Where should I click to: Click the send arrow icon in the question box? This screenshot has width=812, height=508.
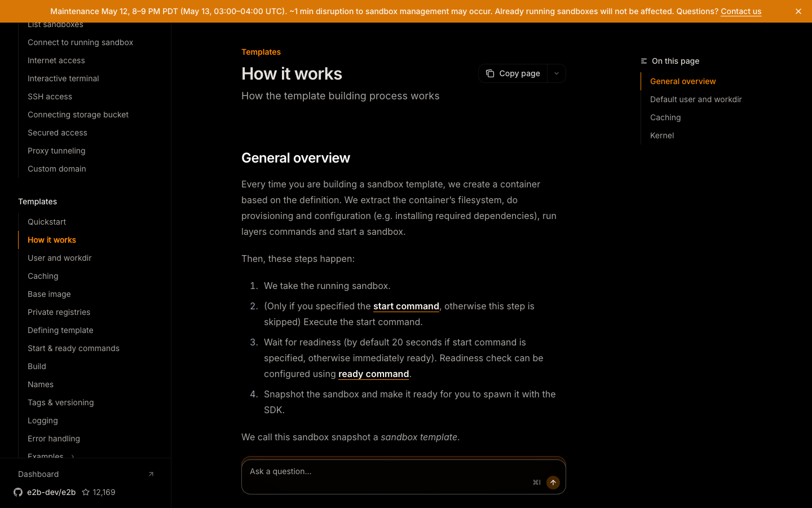553,483
